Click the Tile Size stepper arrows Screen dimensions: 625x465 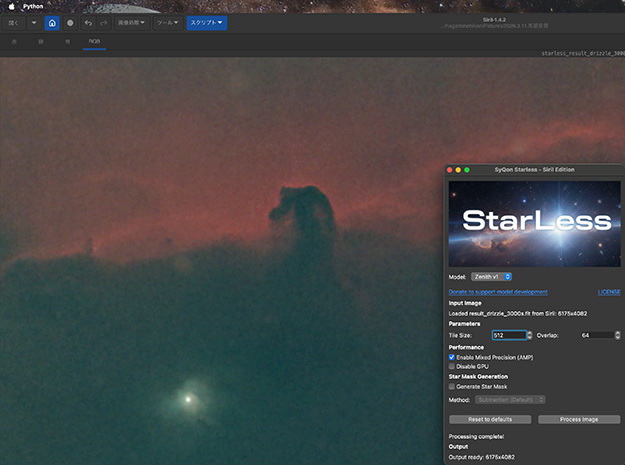point(529,335)
